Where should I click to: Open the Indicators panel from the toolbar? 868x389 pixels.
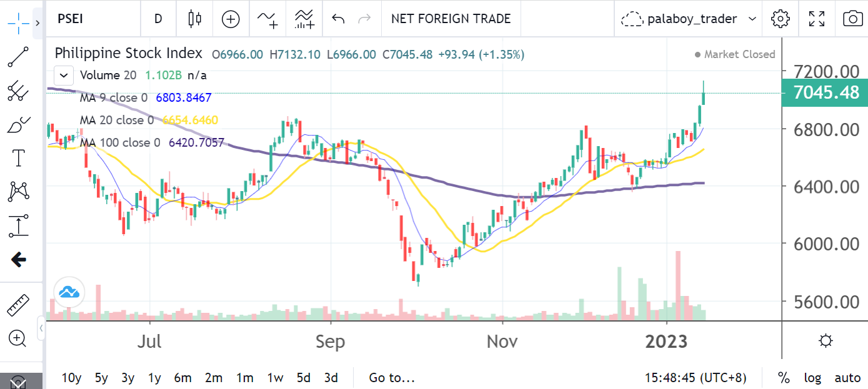(x=267, y=19)
